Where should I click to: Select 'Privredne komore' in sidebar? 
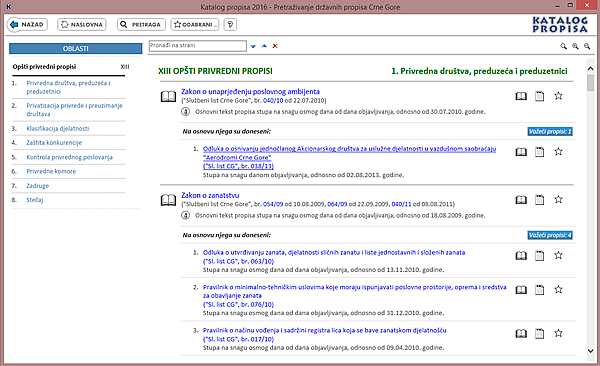pos(51,172)
